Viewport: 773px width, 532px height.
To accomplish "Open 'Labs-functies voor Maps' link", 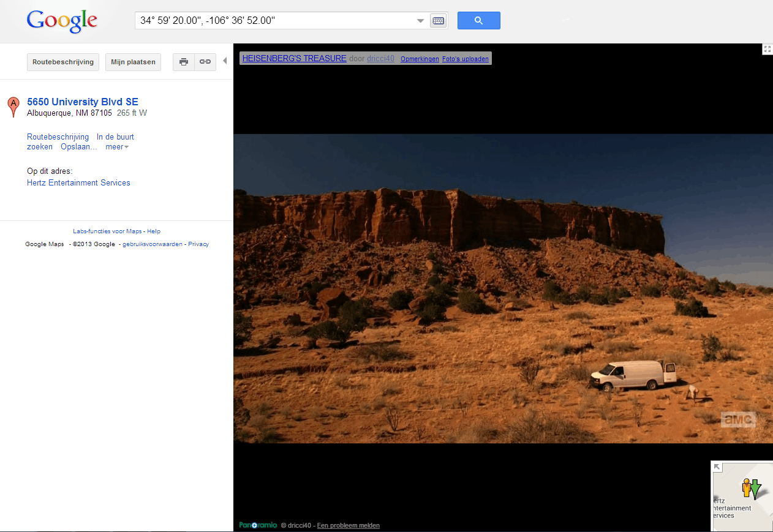I will 107,231.
